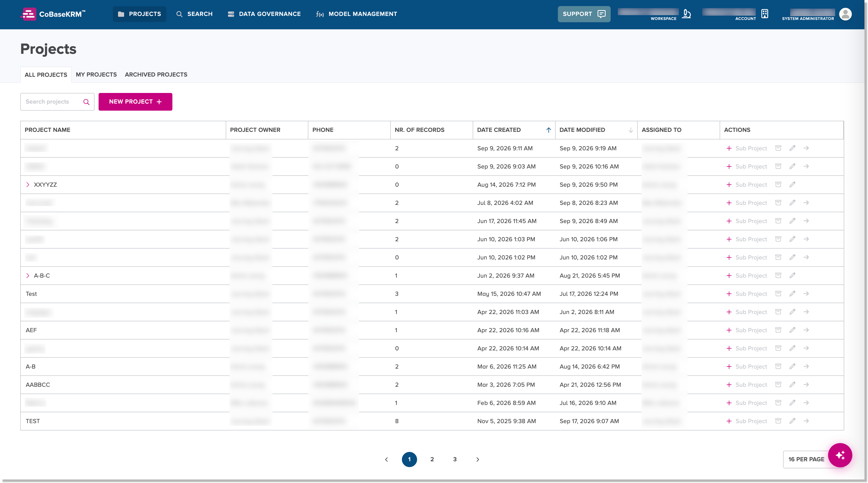Open the system administrator avatar
Image resolution: width=868 pixels, height=483 pixels.
[846, 14]
